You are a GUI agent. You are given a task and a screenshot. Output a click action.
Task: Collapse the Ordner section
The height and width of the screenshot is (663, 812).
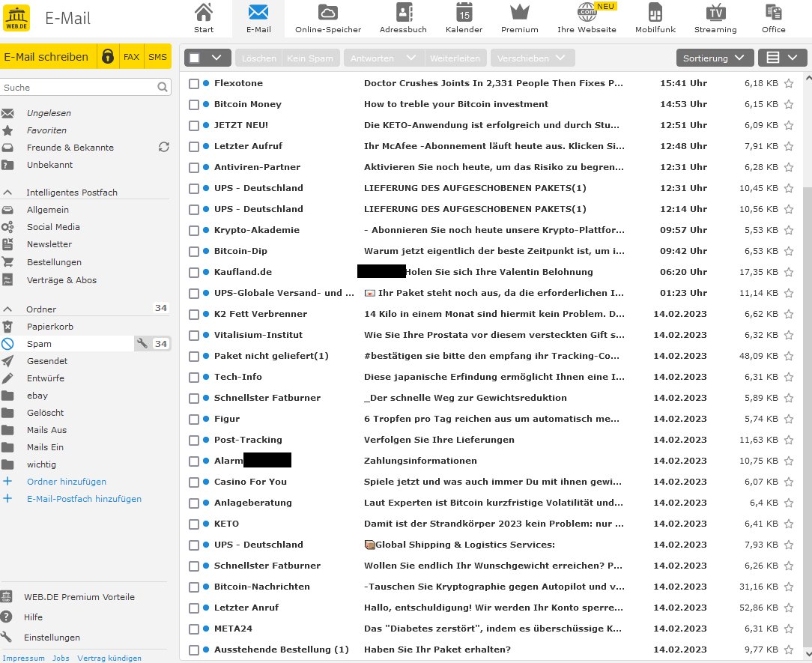tap(7, 309)
